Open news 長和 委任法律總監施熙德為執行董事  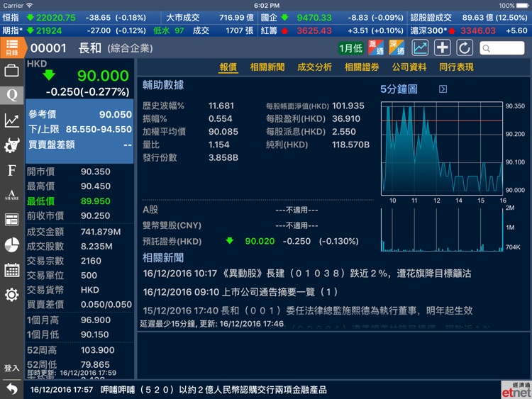pyautogui.click(x=308, y=310)
